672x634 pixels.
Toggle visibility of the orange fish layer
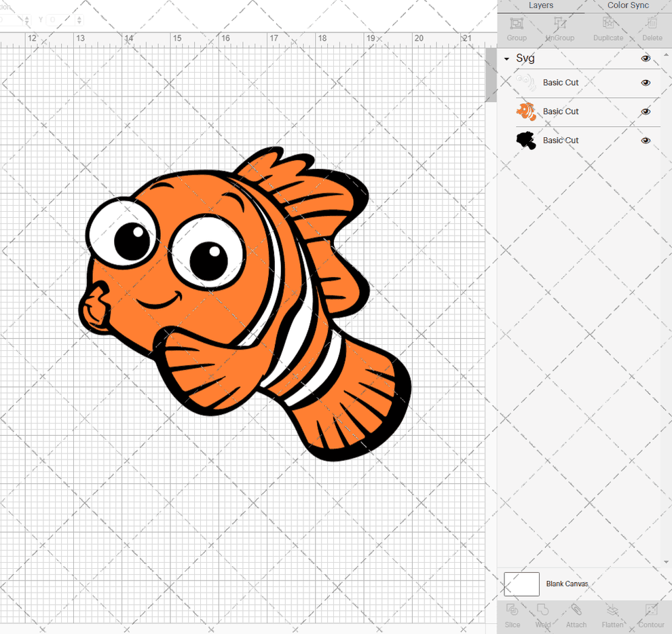pyautogui.click(x=646, y=111)
